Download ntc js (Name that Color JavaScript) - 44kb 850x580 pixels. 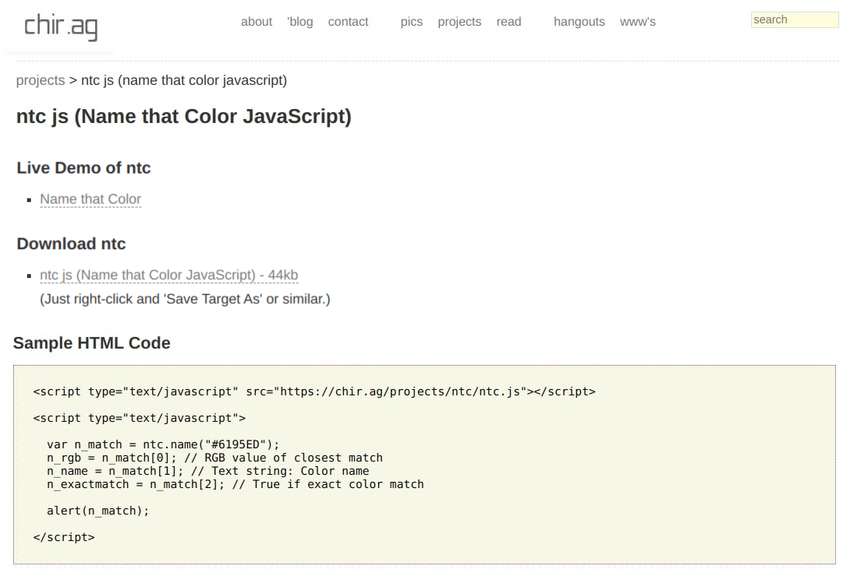pyautogui.click(x=169, y=275)
